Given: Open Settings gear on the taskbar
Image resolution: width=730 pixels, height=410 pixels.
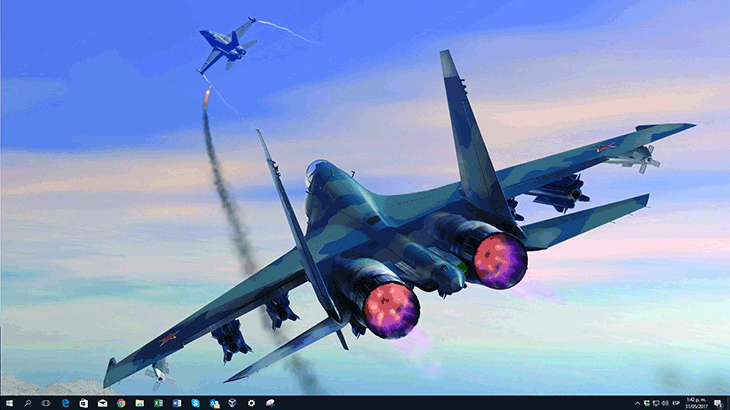Looking at the screenshot, I should 251,403.
